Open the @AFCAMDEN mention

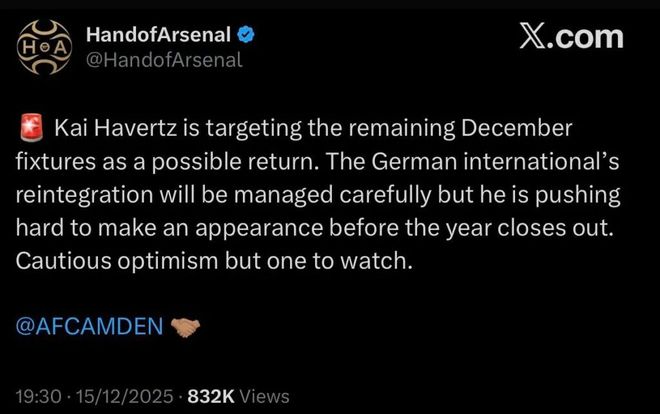(x=88, y=326)
